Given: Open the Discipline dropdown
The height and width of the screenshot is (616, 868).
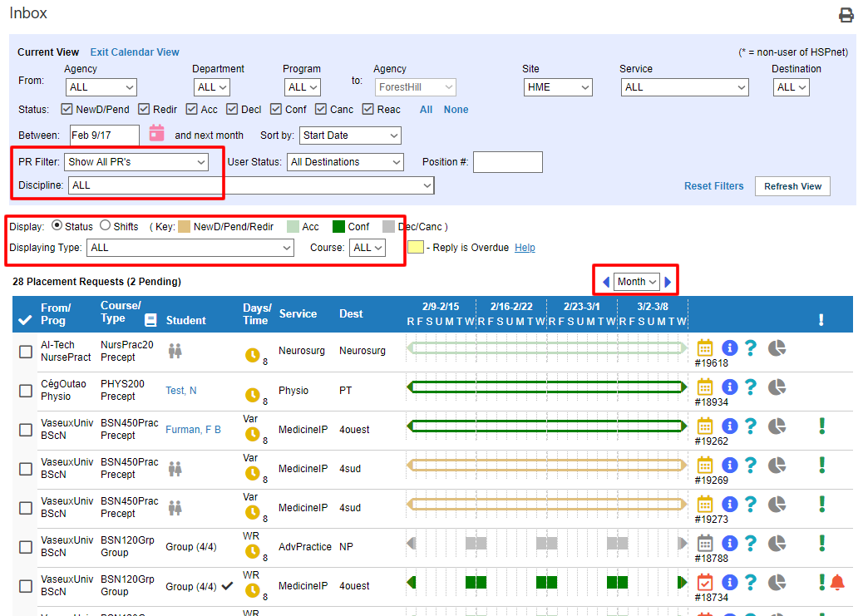Looking at the screenshot, I should click(251, 185).
